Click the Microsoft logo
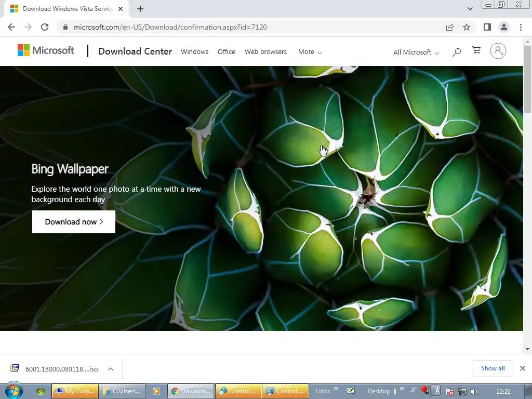The image size is (532, 399). coord(46,50)
